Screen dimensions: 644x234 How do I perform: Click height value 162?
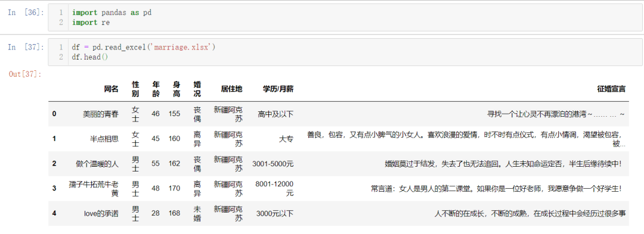point(174,164)
